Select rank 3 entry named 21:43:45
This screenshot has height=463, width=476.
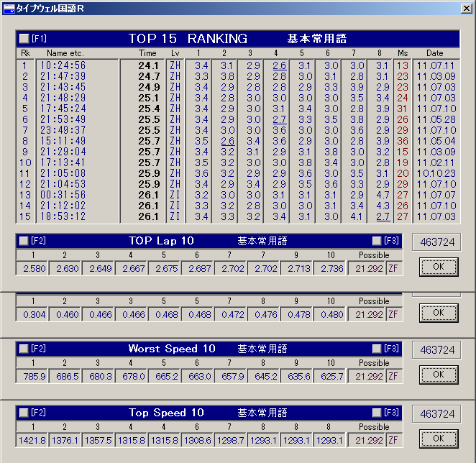point(63,87)
